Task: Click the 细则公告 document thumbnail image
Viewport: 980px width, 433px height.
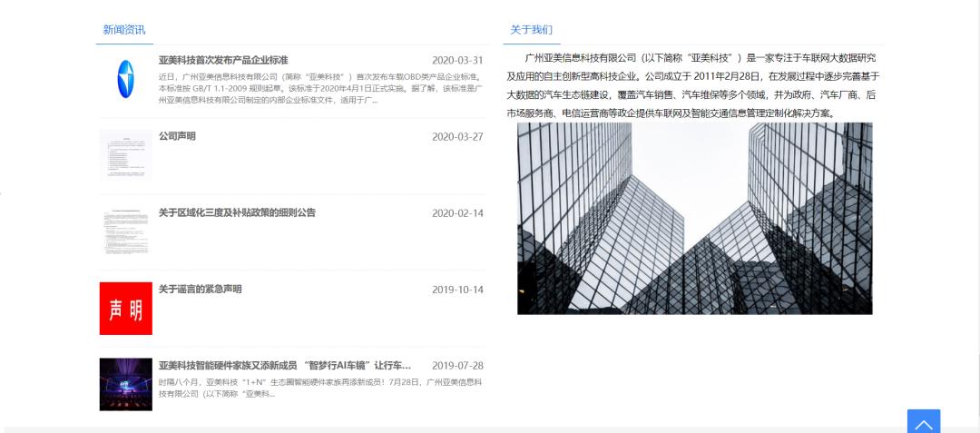Action: tap(125, 231)
